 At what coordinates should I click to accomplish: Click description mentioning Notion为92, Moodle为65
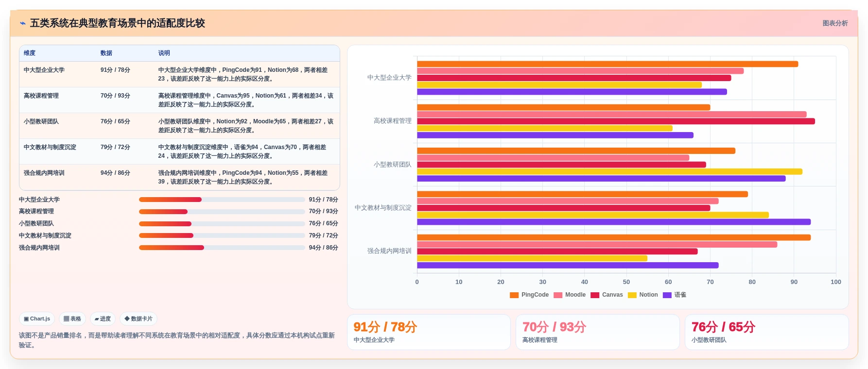tap(246, 126)
